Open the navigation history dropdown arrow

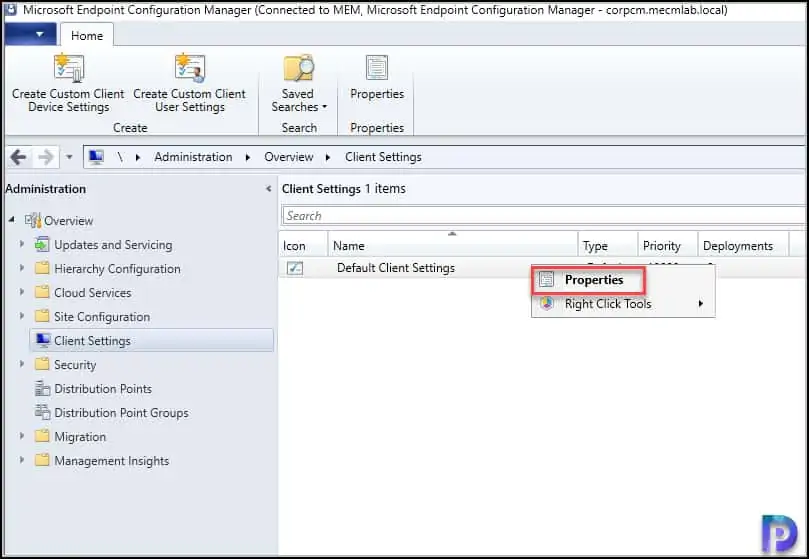click(x=69, y=157)
